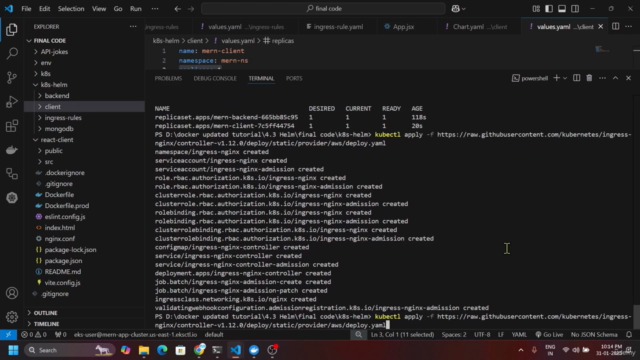Open File Explorer from the taskbar

144,350
